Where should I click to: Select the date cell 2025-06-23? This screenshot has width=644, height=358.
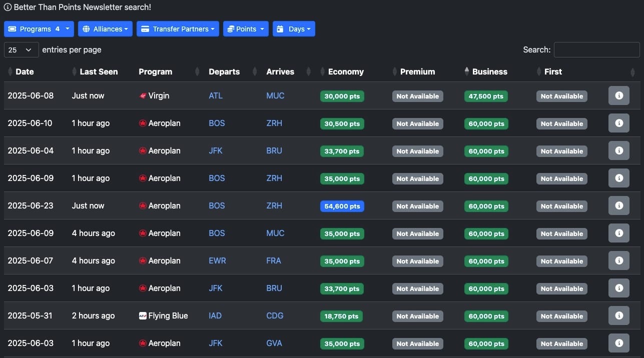point(31,205)
